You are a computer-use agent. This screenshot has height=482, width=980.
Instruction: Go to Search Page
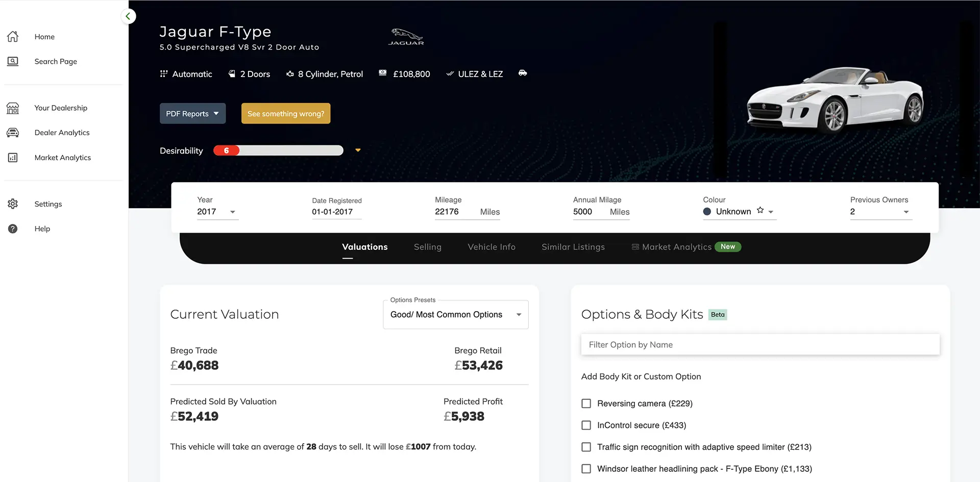pyautogui.click(x=56, y=61)
